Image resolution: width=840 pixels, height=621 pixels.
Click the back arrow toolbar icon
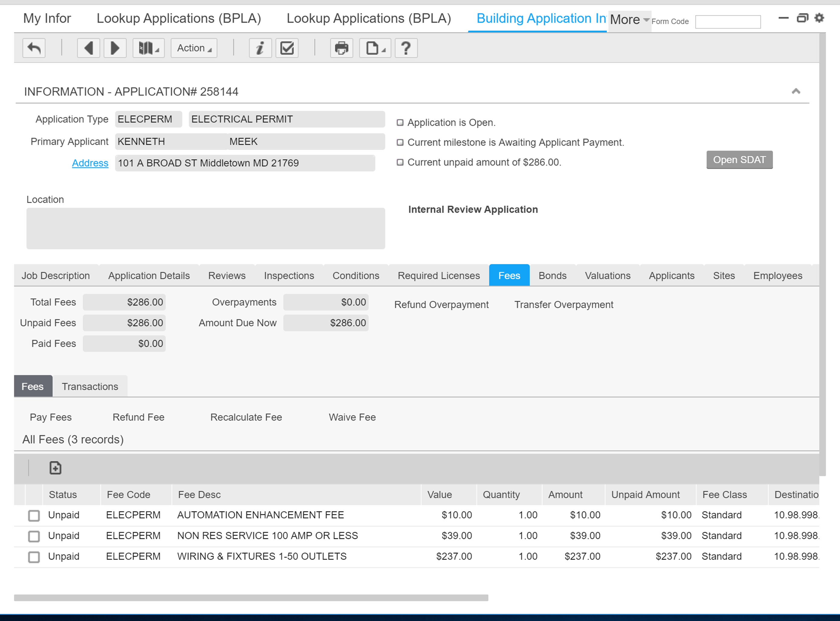pos(34,48)
